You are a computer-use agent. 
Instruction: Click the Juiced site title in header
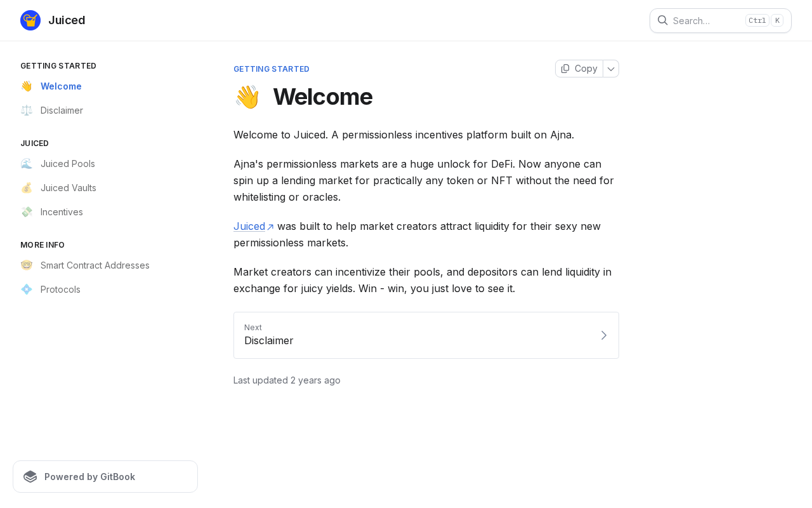(x=67, y=20)
